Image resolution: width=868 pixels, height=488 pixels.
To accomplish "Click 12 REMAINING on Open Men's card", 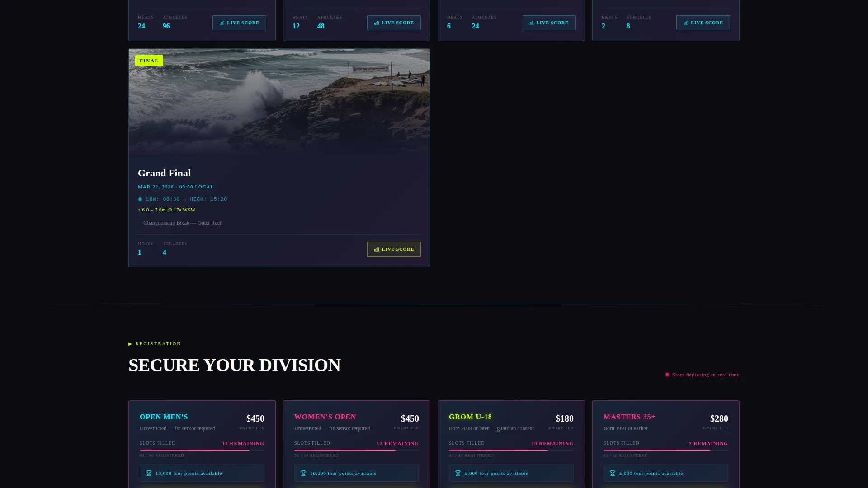I will point(243,443).
